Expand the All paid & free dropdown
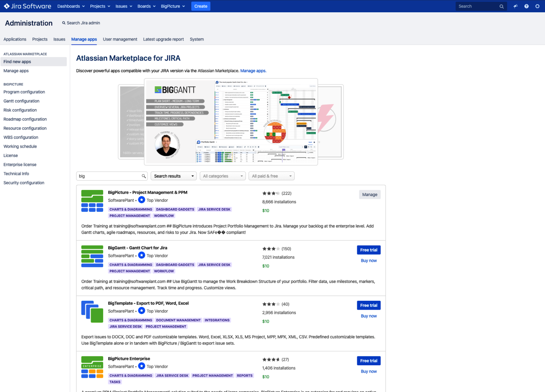Viewport: 545px width, 392px height. (271, 176)
